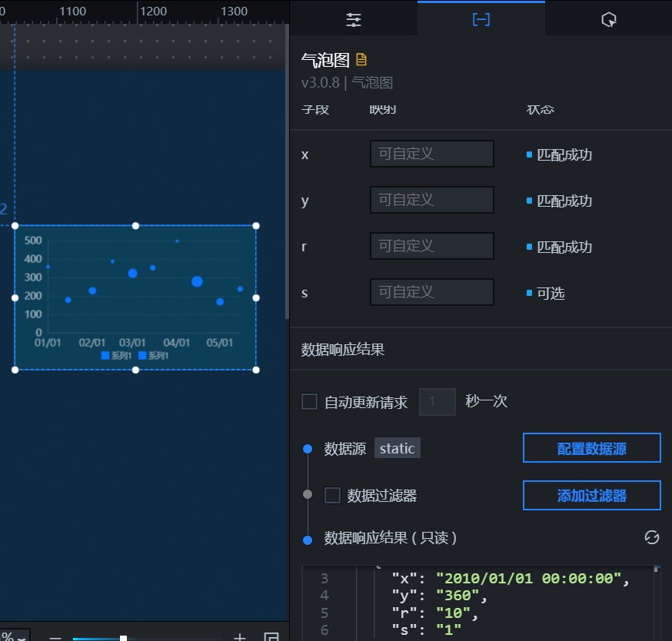
Task: Click the 添加过滤器 button
Action: coord(591,495)
